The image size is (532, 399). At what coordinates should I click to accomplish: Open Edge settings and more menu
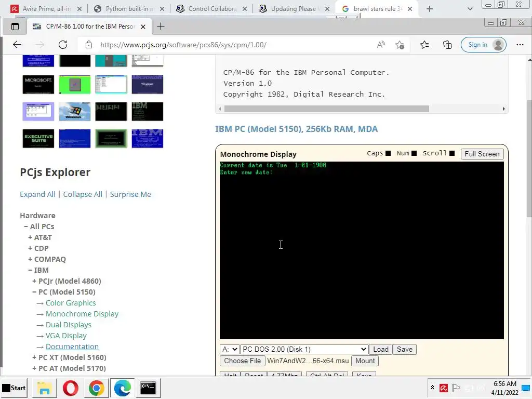pos(520,45)
